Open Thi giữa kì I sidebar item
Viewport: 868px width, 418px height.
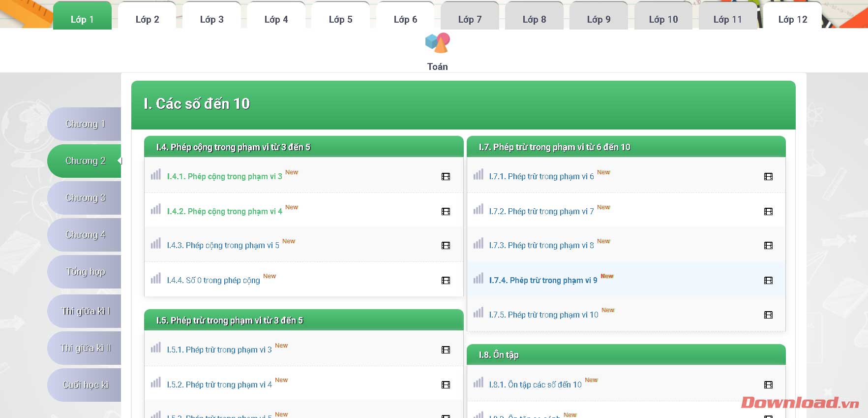[x=85, y=311]
